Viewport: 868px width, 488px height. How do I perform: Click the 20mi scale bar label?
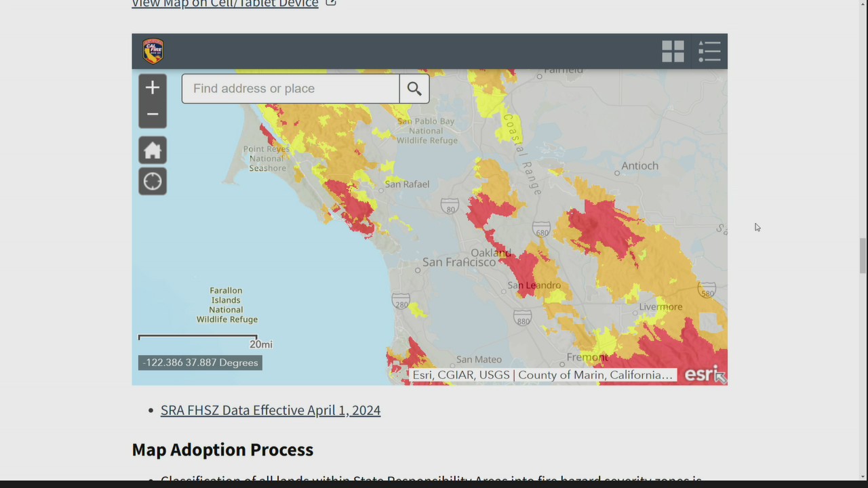tap(261, 344)
